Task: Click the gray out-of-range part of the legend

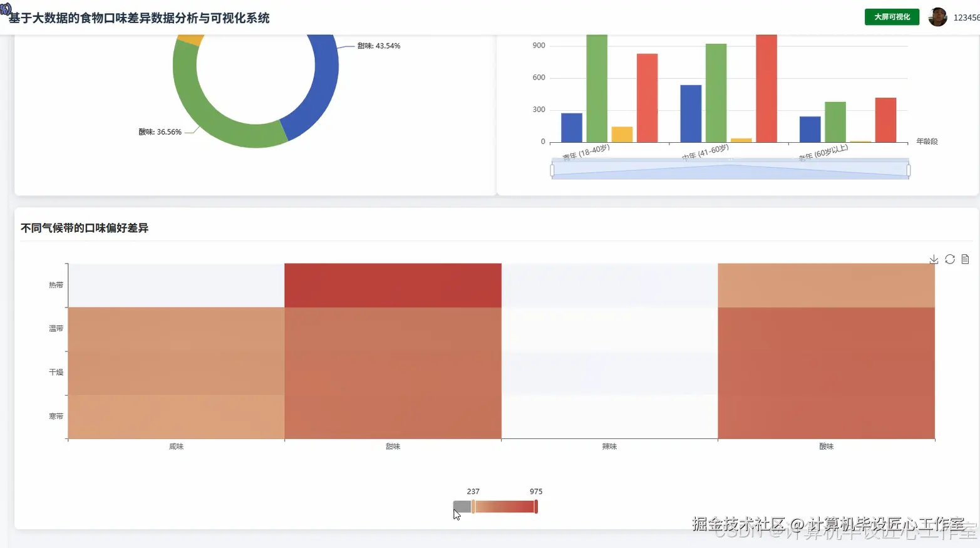Action: [462, 507]
